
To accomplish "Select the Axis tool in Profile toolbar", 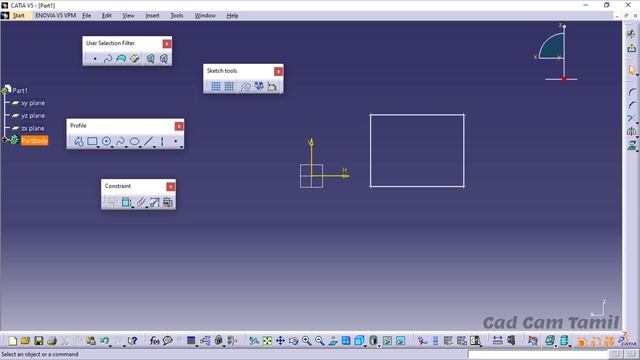I will (x=162, y=141).
